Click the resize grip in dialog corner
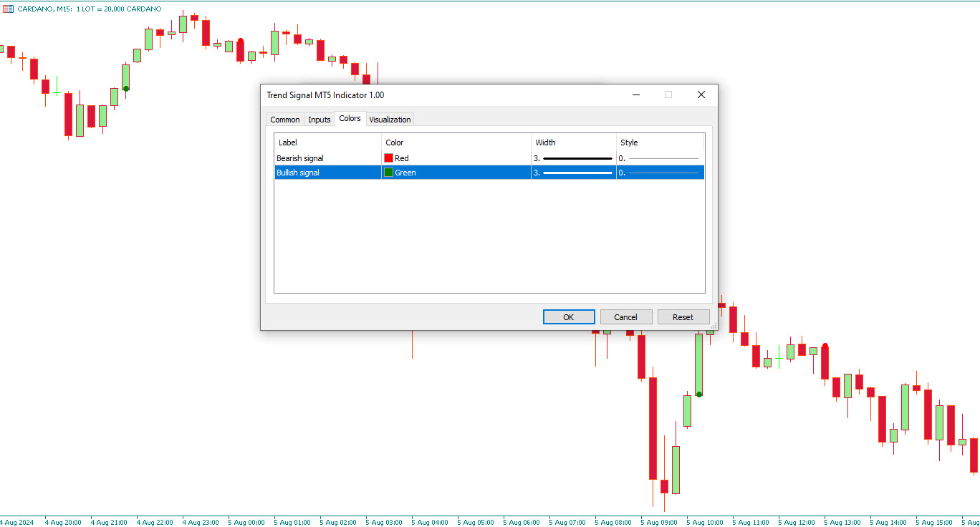This screenshot has width=980, height=527. pos(714,326)
